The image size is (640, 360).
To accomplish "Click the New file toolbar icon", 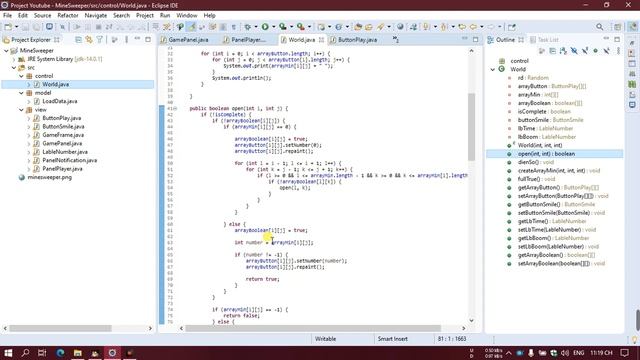I will coord(8,27).
